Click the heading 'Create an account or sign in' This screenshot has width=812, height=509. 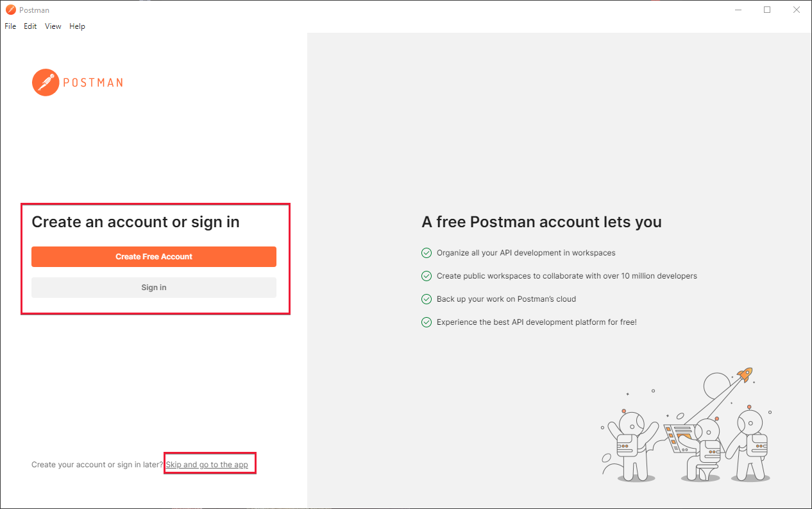point(135,221)
